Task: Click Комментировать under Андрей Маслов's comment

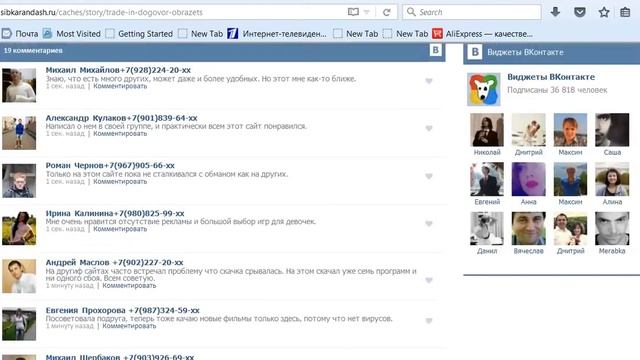Action: point(129,286)
